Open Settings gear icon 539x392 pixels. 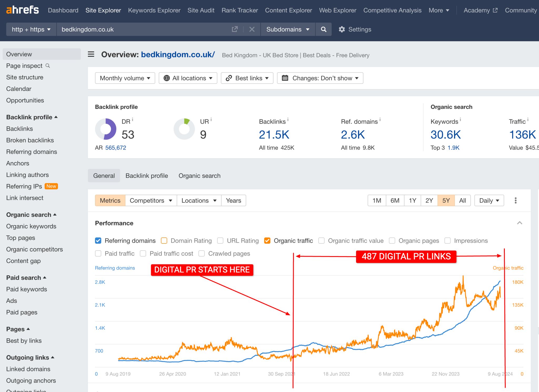(x=342, y=29)
